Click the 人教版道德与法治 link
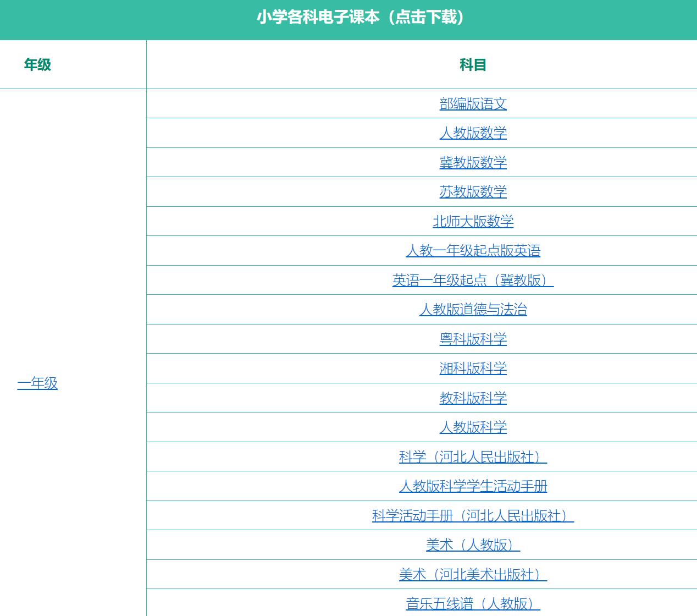Screen dimensions: 697x616 [473, 310]
